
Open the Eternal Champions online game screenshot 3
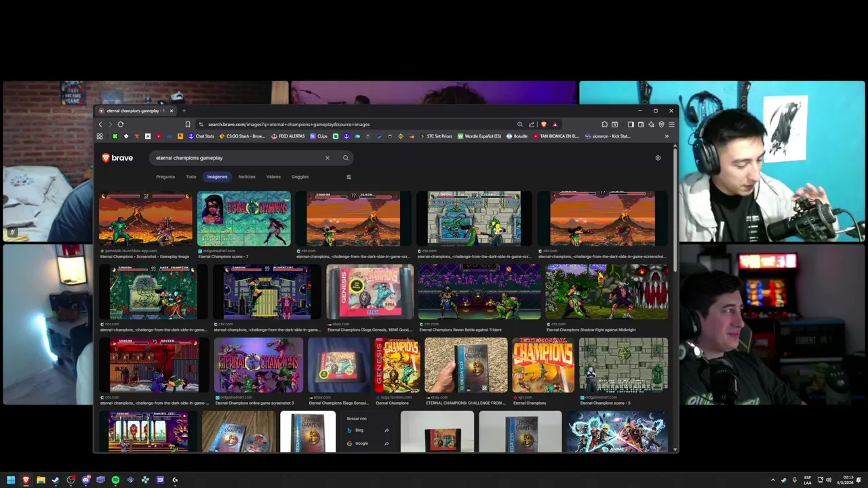pos(258,365)
